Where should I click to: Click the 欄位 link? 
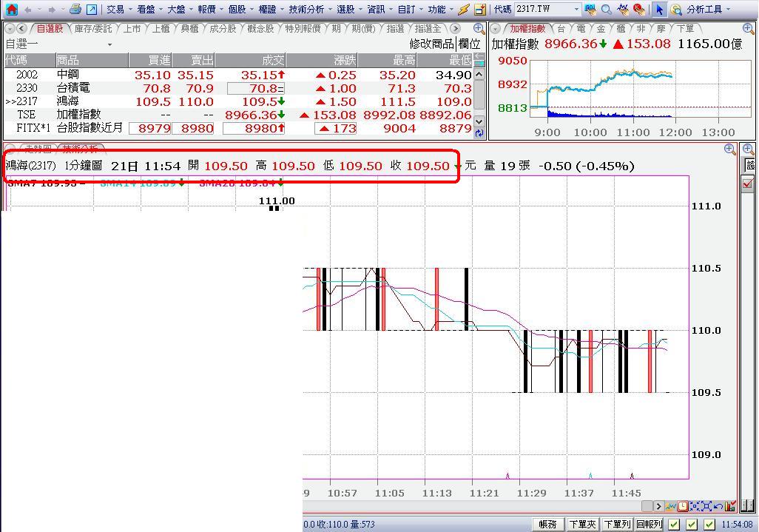pos(469,44)
